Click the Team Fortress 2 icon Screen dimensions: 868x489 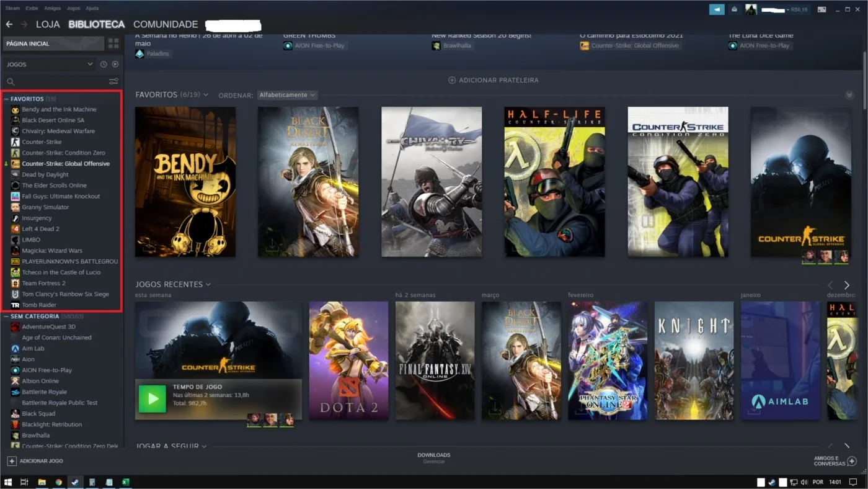15,283
